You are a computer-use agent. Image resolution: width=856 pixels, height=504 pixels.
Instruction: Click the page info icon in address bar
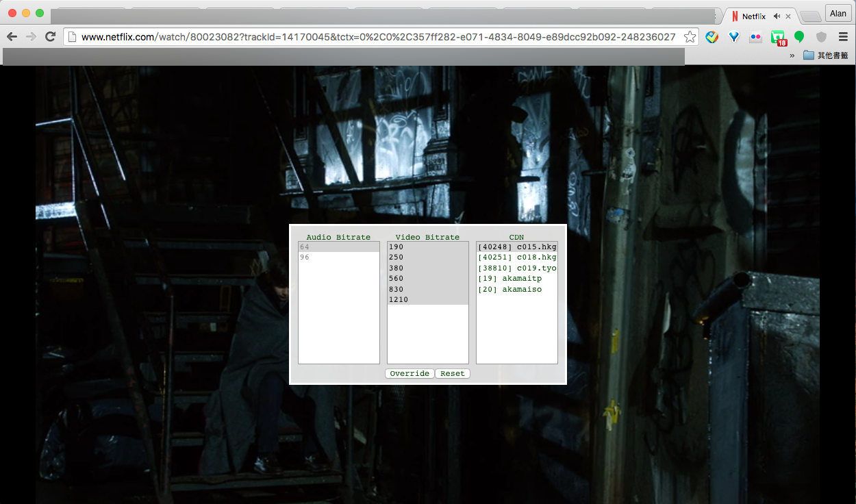click(x=72, y=37)
